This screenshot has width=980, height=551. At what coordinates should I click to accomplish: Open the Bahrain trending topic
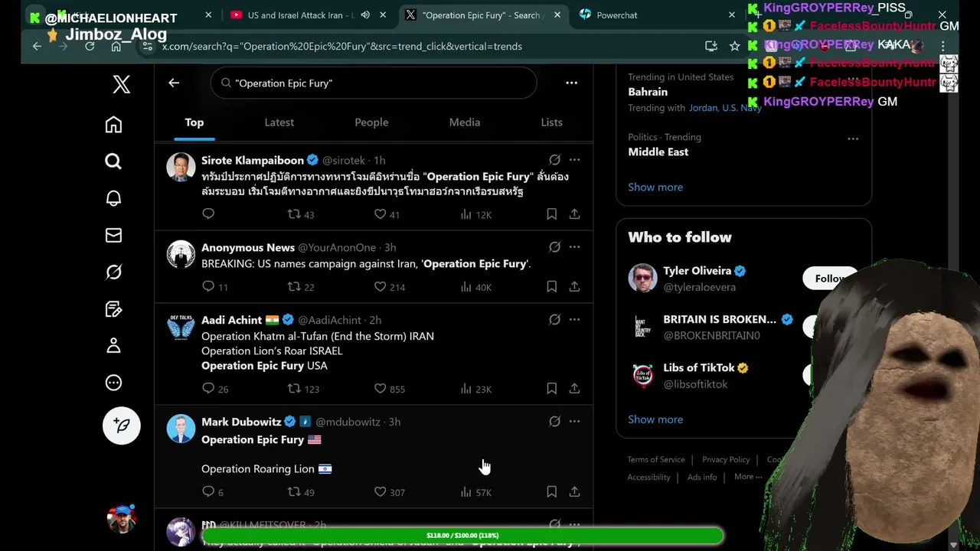pyautogui.click(x=648, y=92)
